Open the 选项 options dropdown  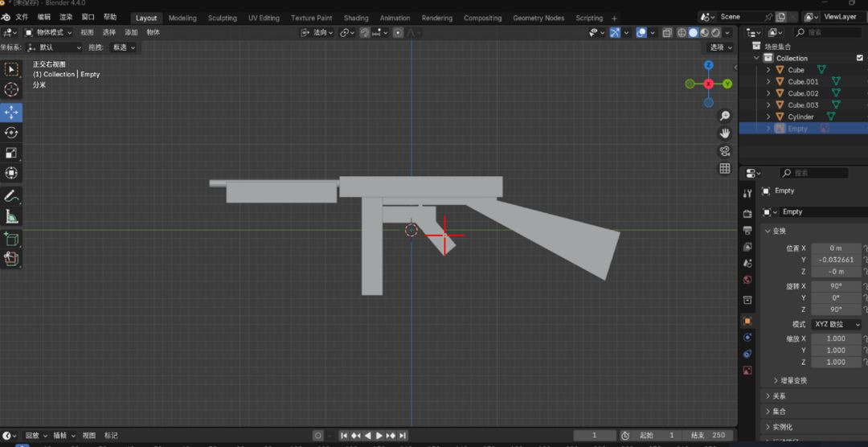coord(720,47)
